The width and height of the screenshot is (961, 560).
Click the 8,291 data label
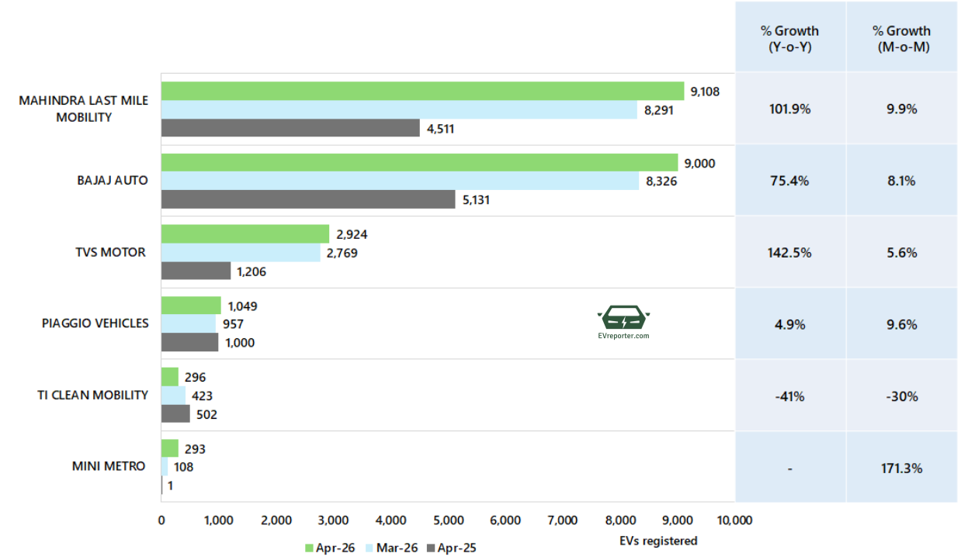(x=658, y=110)
